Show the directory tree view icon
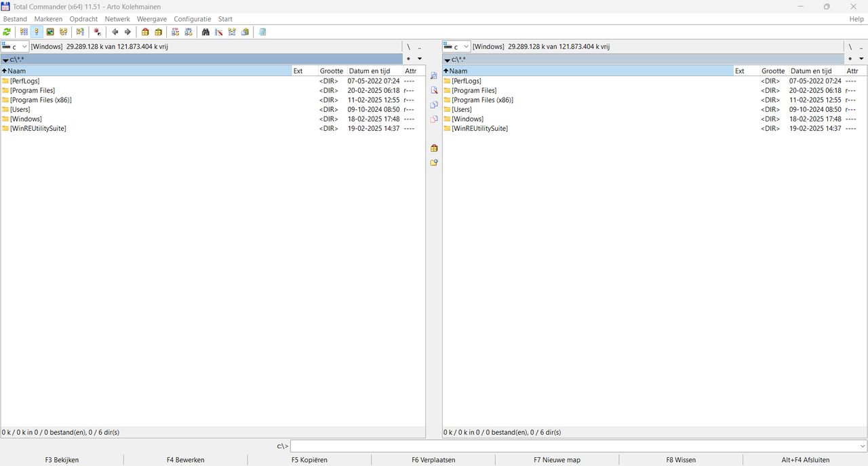The height and width of the screenshot is (466, 868). pyautogui.click(x=64, y=32)
